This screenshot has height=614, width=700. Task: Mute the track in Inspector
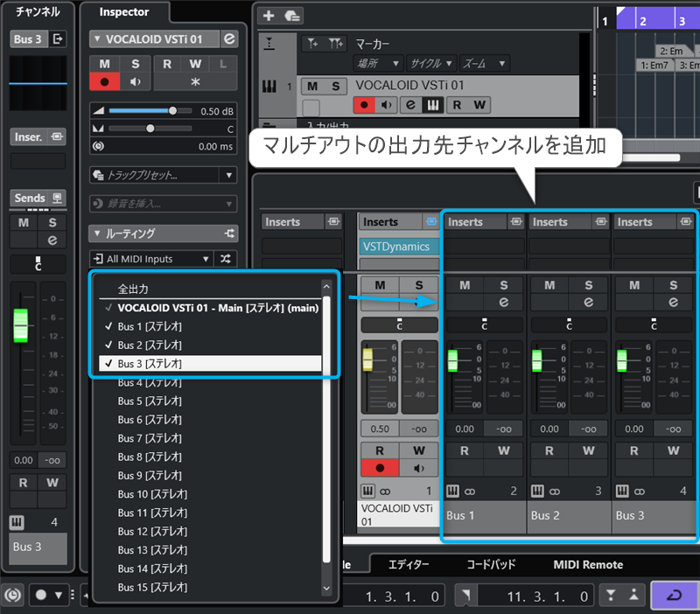click(104, 64)
